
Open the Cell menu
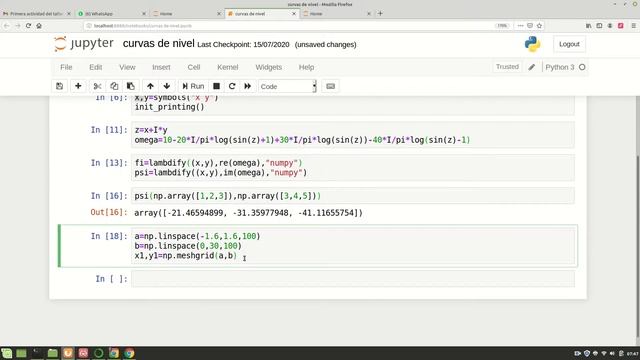[x=193, y=67]
